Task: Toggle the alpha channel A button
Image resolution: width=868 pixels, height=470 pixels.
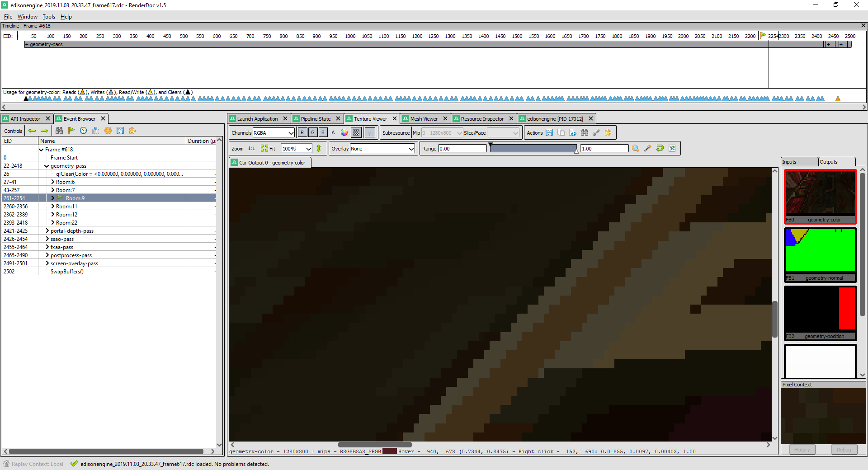Action: click(x=334, y=132)
